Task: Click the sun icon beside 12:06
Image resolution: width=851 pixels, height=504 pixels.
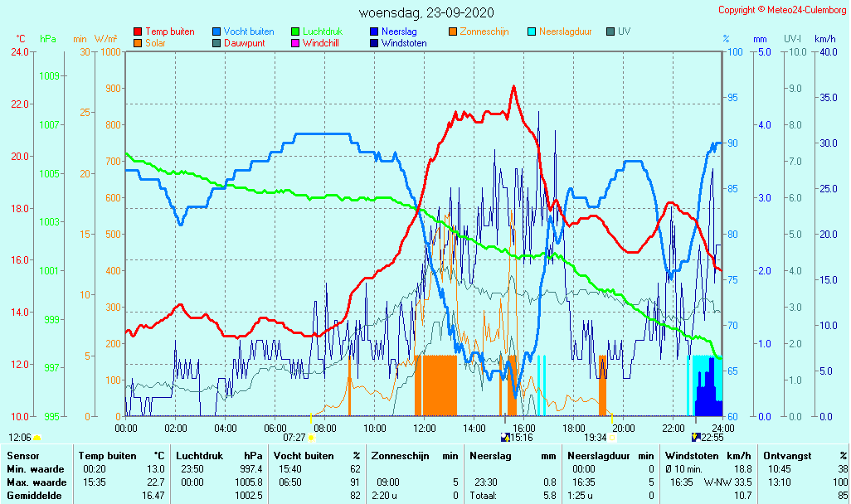Action: click(37, 438)
